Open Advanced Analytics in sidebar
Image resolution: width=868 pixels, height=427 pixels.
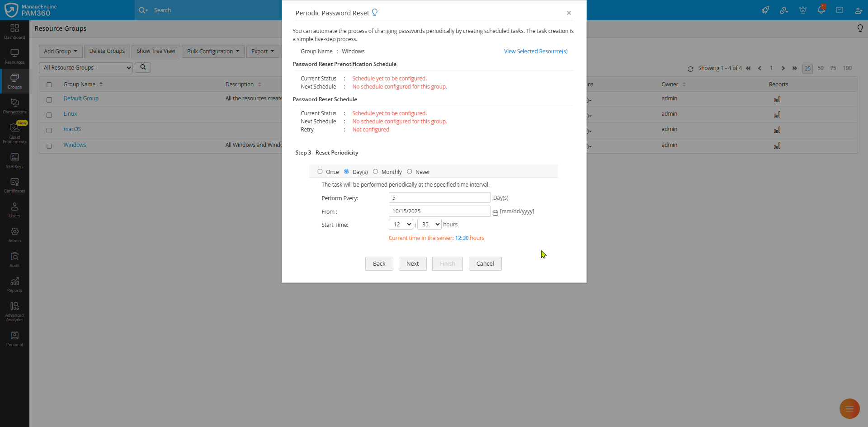click(14, 311)
